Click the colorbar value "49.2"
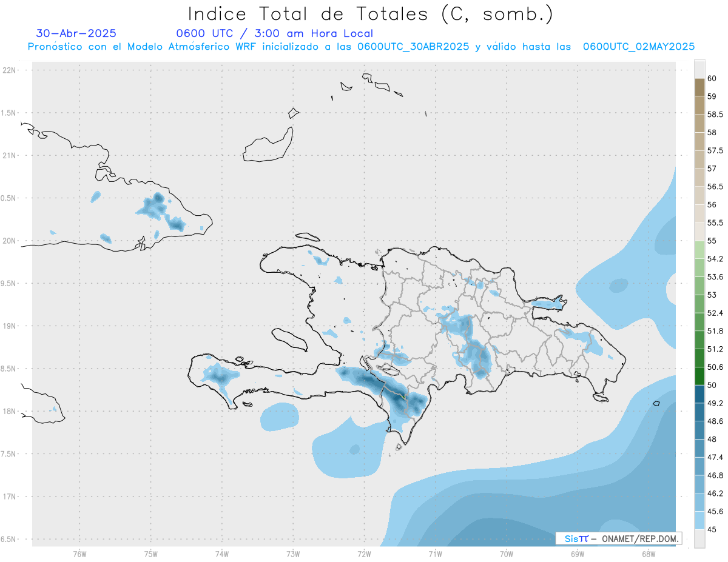The width and height of the screenshot is (728, 562). 715,403
